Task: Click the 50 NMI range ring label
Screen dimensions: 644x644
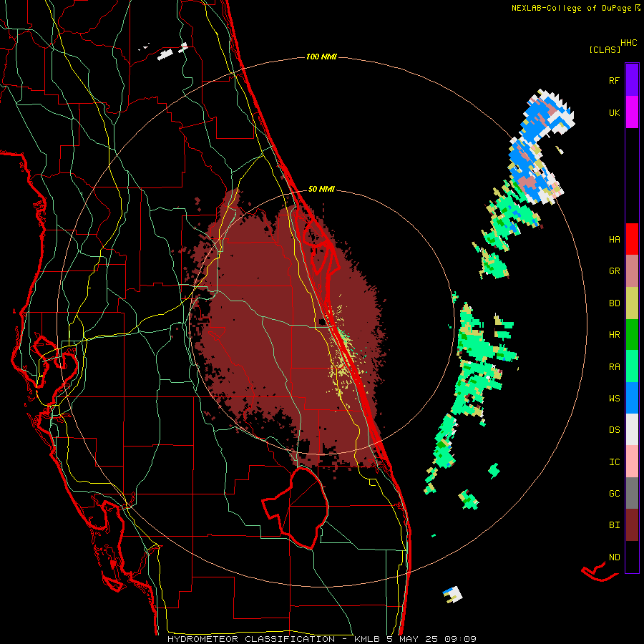Action: point(321,189)
